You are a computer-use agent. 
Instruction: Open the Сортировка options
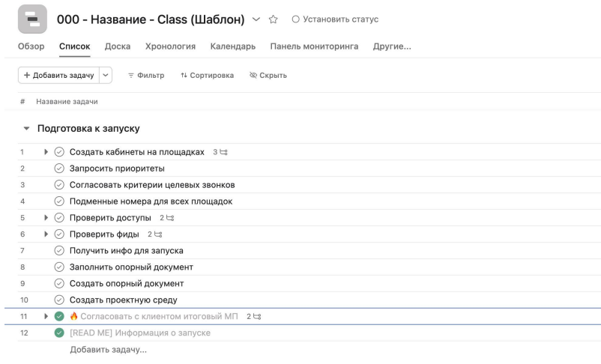208,76
